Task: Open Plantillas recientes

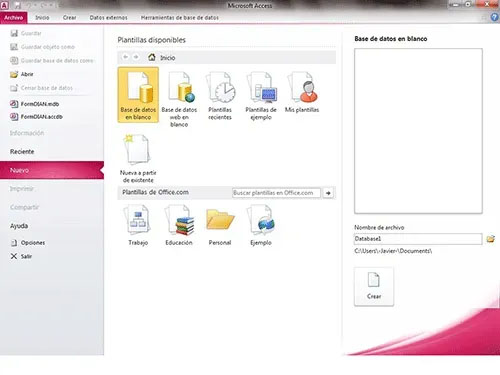Action: coord(220,96)
